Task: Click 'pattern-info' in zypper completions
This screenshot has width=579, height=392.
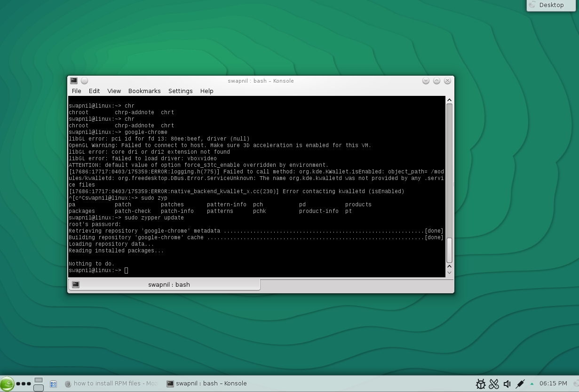Action: tap(227, 204)
